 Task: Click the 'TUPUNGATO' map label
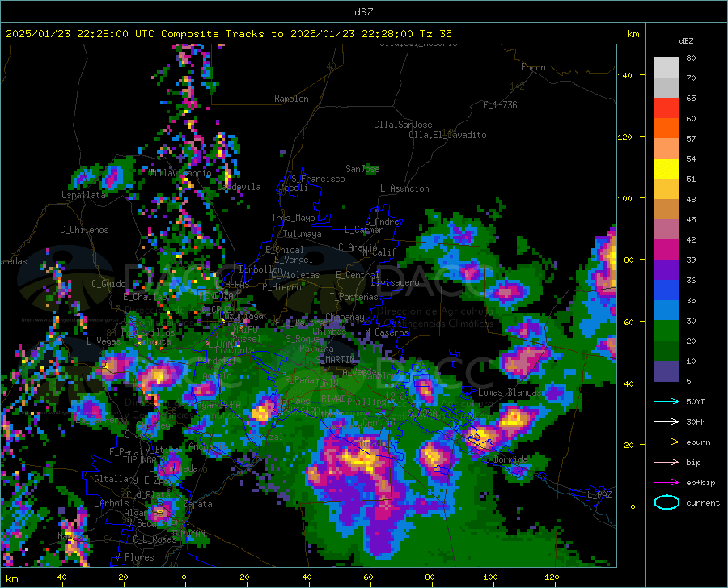click(x=145, y=460)
